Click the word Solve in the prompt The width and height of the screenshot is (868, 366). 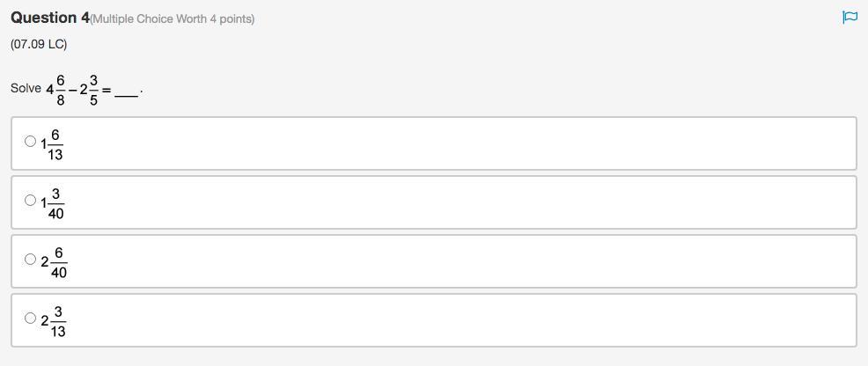(26, 89)
